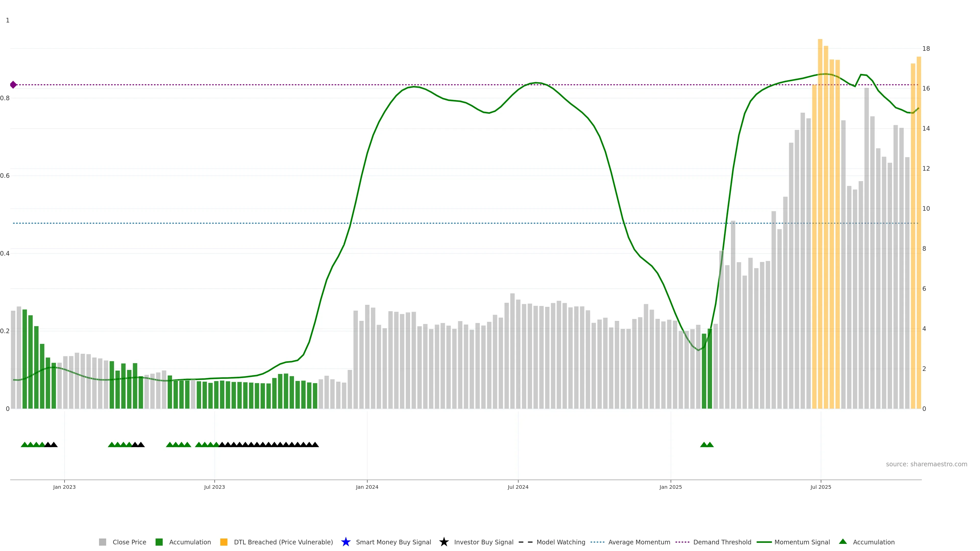Click the green Accumulation triangle legend icon
980x551 pixels.
point(843,542)
